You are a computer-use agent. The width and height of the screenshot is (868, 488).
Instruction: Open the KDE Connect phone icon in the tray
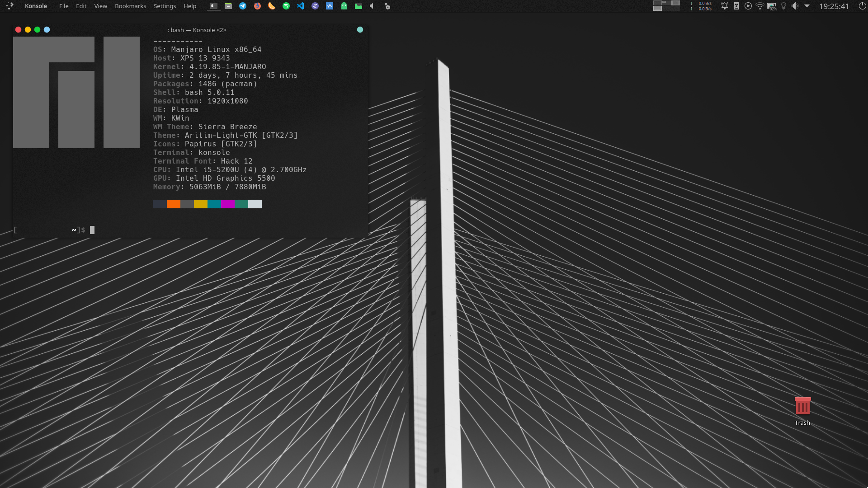point(736,6)
